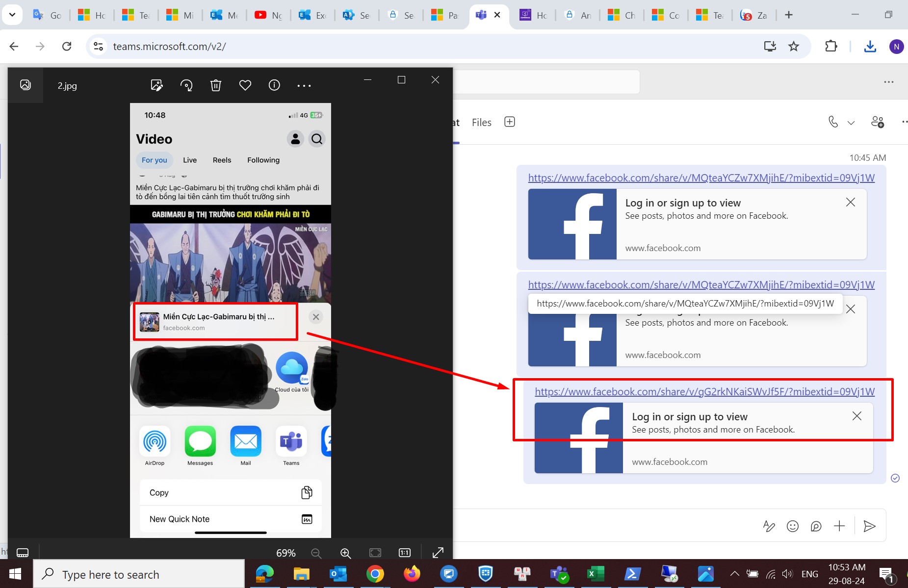Open the second Facebook share link MQteaYCZw7XMjihE
This screenshot has width=908, height=588.
click(x=701, y=285)
